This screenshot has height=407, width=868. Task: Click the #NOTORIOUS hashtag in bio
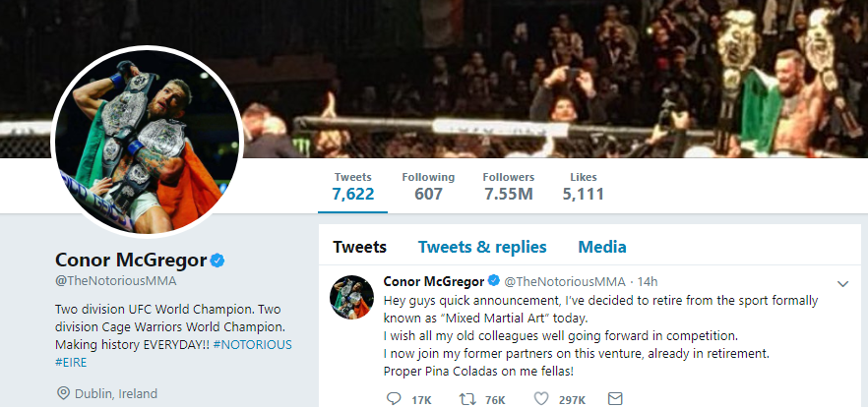click(x=250, y=345)
